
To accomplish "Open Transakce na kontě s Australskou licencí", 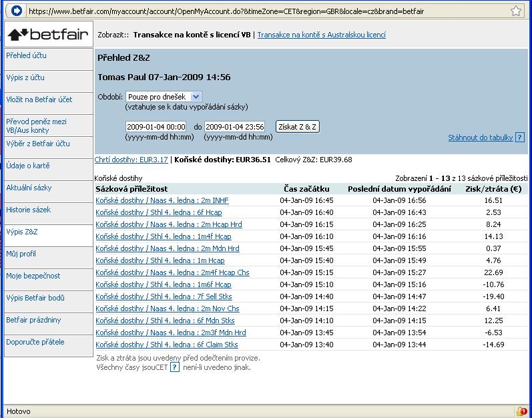I will [x=321, y=35].
